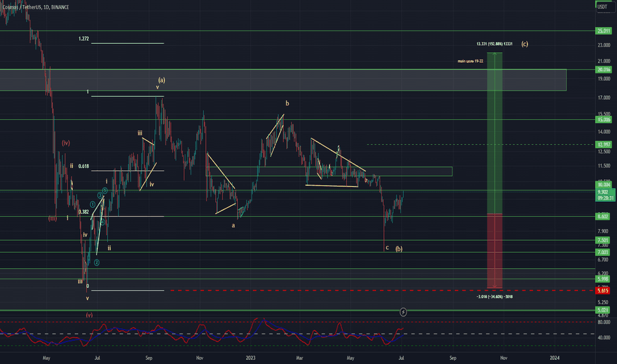Screen dimensions: 617x364
Task: Click the 0.382 Fibonacci level label
Action: pos(83,212)
